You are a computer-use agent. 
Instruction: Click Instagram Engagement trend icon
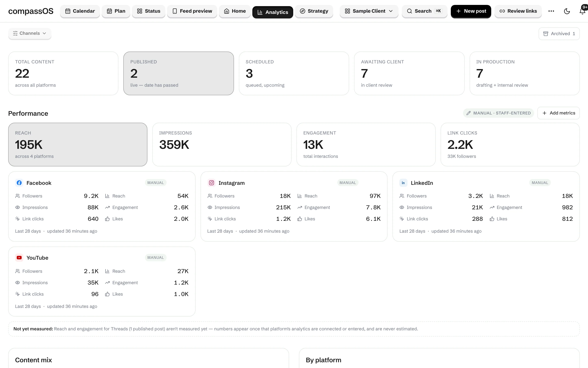pyautogui.click(x=300, y=207)
